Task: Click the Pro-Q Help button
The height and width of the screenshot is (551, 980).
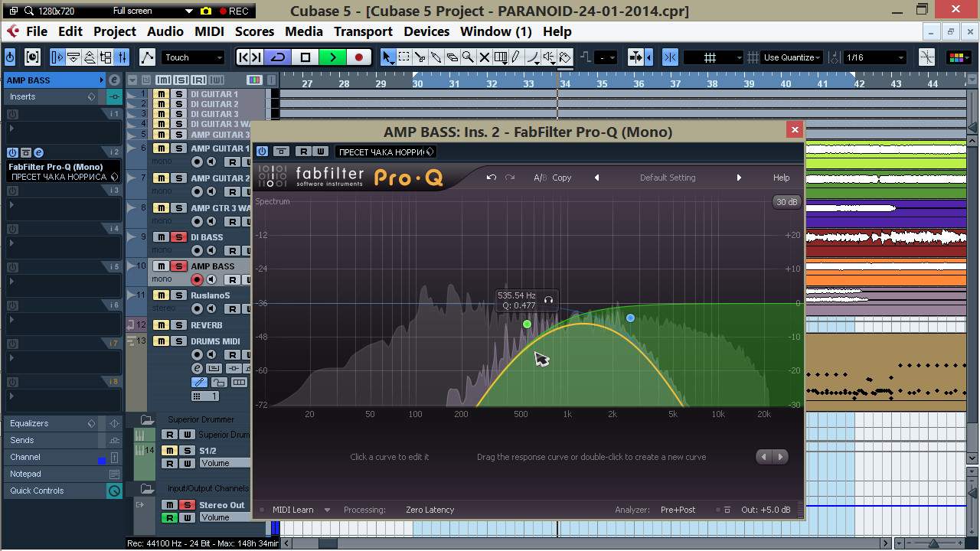Action: (781, 178)
